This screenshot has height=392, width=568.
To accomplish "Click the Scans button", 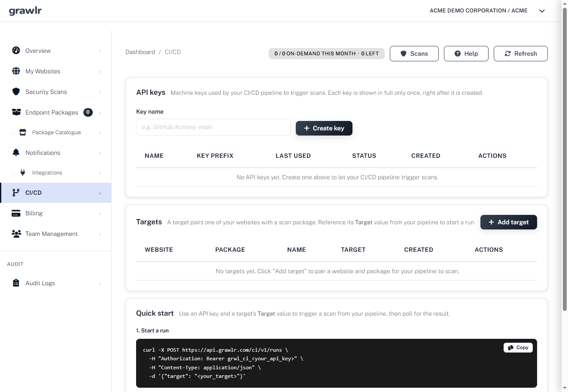I will pos(414,54).
